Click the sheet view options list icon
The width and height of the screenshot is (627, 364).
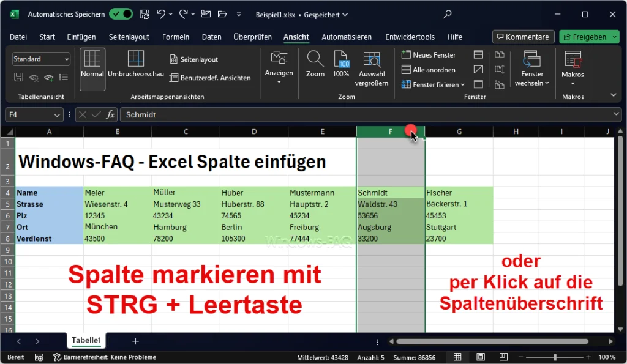pyautogui.click(x=63, y=77)
